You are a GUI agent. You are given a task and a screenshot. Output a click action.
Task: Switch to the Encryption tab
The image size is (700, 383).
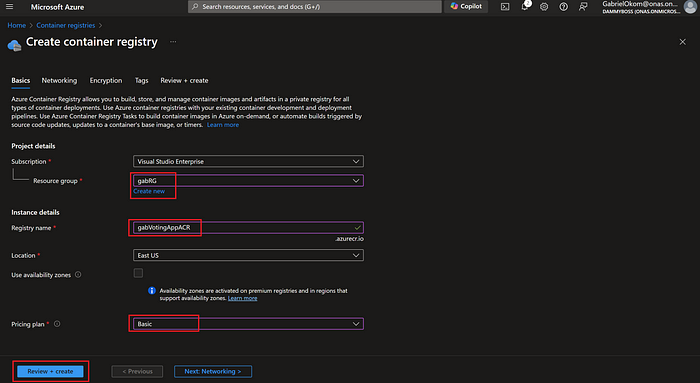coord(106,80)
